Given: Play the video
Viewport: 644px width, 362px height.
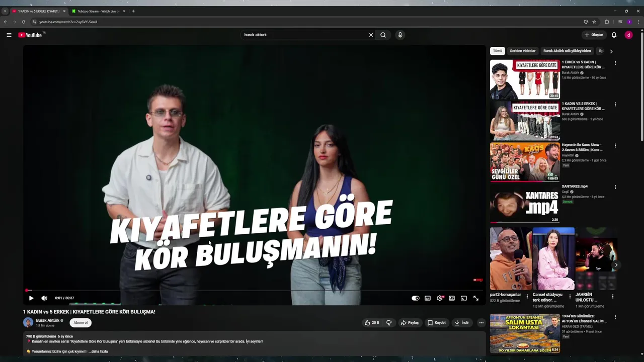Looking at the screenshot, I should click(x=31, y=298).
